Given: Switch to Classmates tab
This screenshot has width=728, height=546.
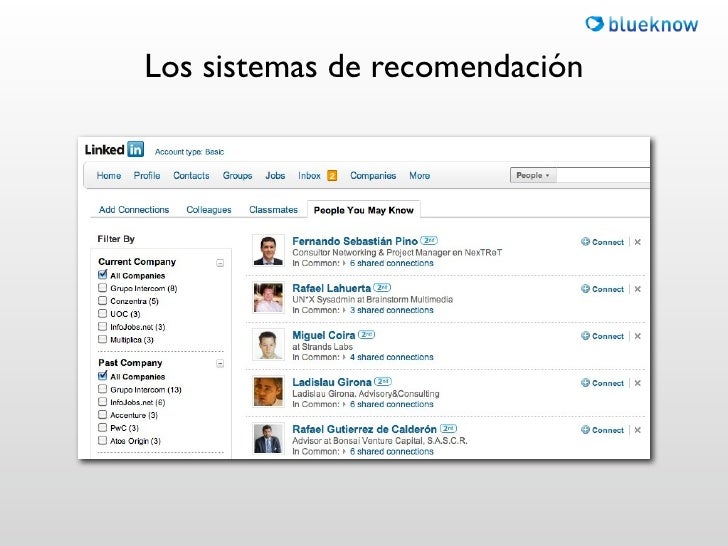Looking at the screenshot, I should pos(273,210).
